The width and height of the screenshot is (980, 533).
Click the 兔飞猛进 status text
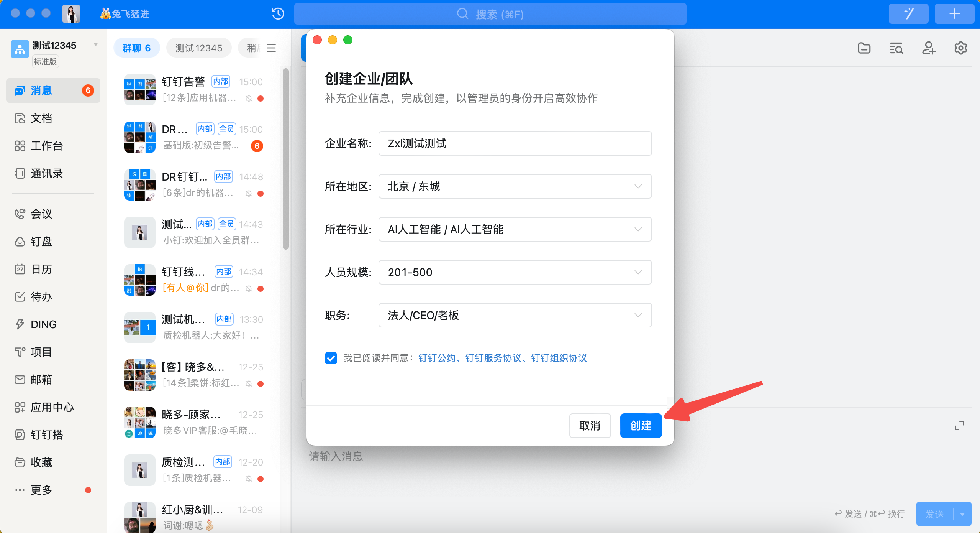click(x=125, y=14)
